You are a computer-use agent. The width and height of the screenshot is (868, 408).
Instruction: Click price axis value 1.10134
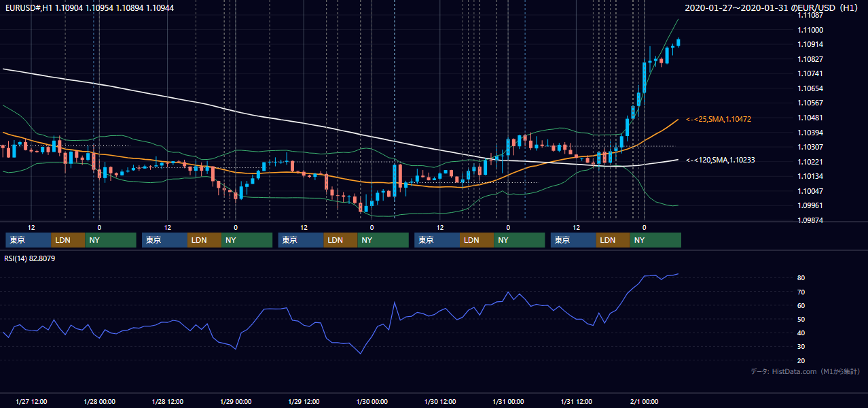pyautogui.click(x=811, y=176)
